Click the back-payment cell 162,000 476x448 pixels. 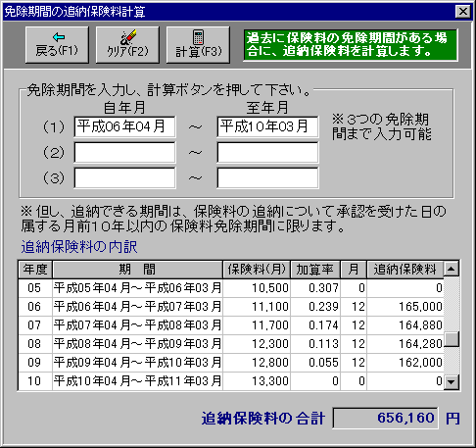coord(405,363)
